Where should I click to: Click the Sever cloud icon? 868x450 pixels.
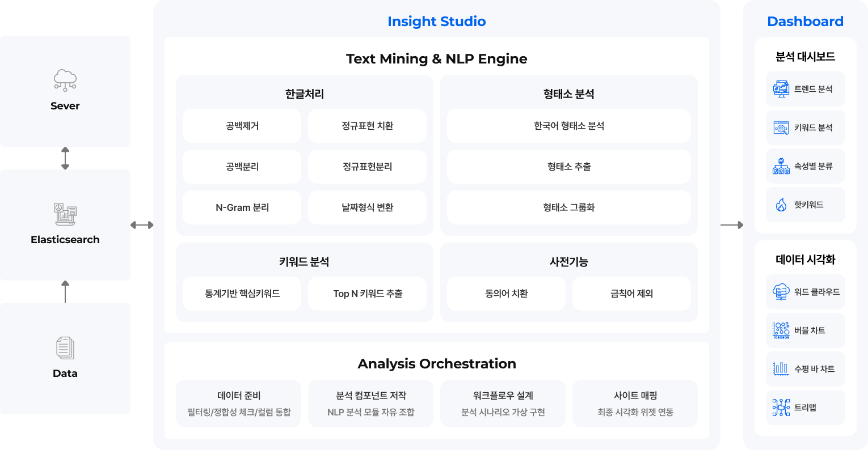[65, 80]
